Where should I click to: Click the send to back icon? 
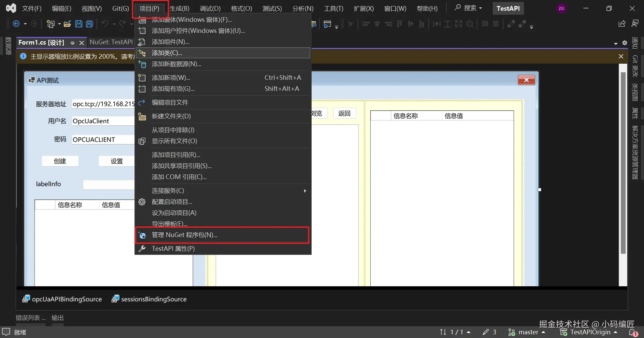click(522, 24)
